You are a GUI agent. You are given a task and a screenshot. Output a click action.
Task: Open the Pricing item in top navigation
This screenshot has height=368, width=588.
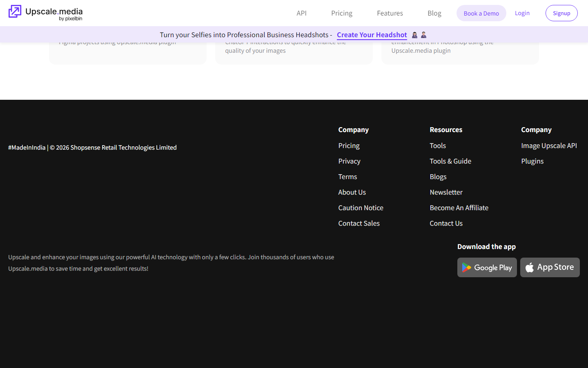(x=342, y=13)
